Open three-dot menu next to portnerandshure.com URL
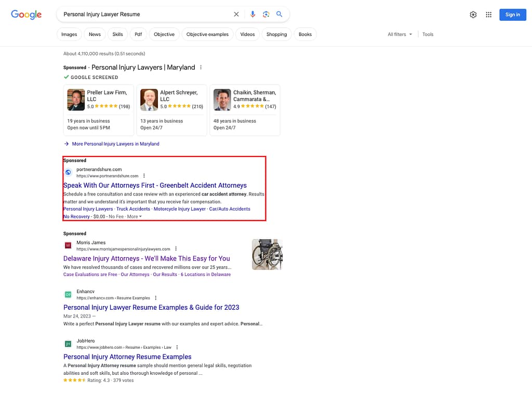Viewport: 532px width, 395px height. 144,176
